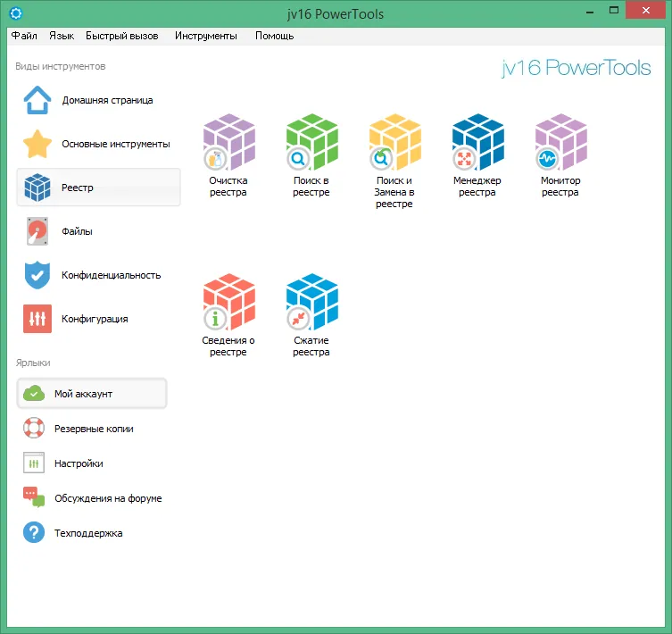Click the Реестр cube icon in sidebar
Image resolution: width=672 pixels, height=634 pixels.
point(37,188)
